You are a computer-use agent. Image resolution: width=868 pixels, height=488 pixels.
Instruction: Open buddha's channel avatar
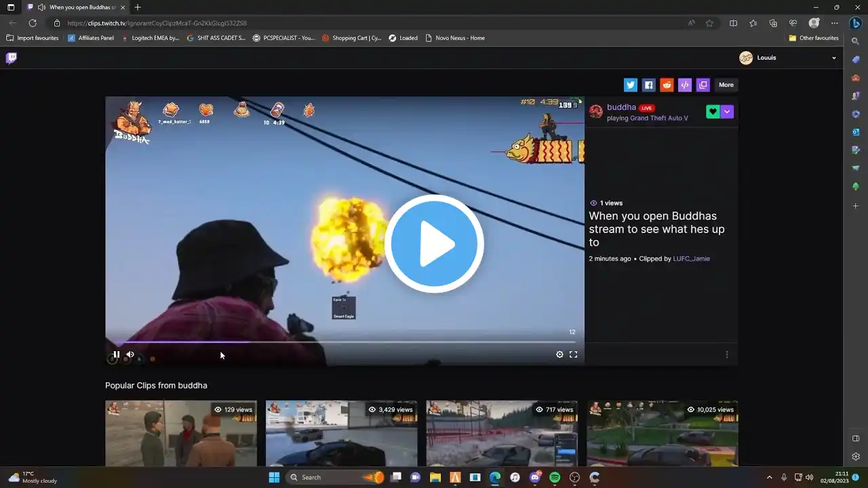596,112
